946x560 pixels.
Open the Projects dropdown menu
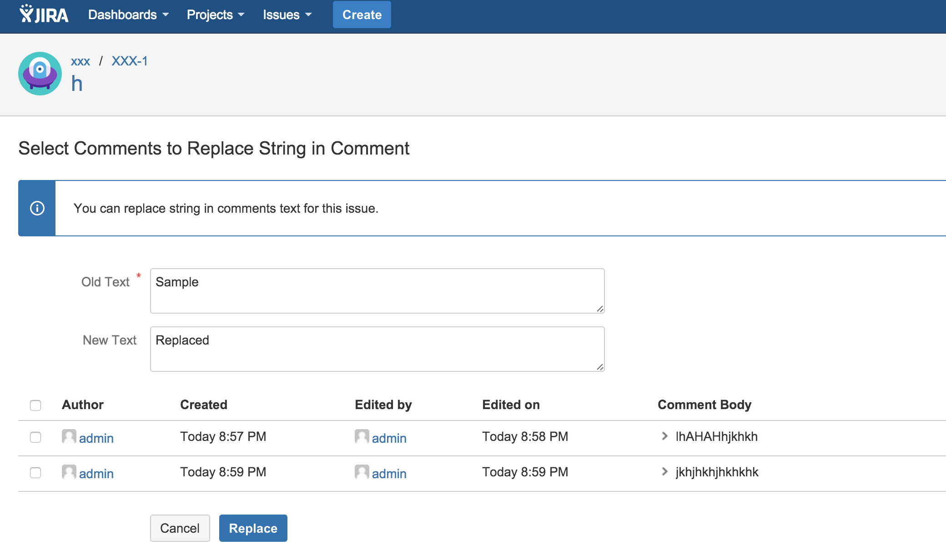tap(216, 15)
